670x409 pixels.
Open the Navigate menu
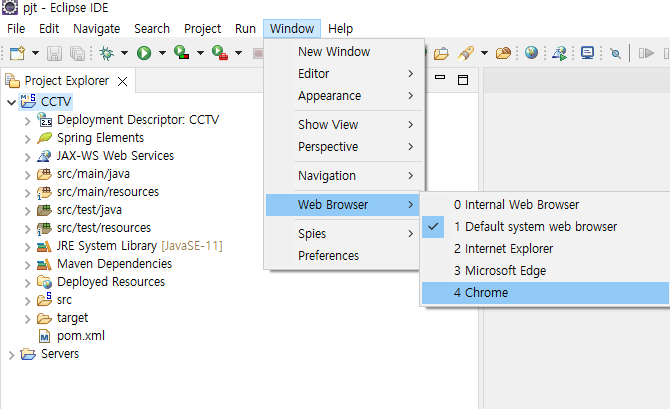[97, 29]
